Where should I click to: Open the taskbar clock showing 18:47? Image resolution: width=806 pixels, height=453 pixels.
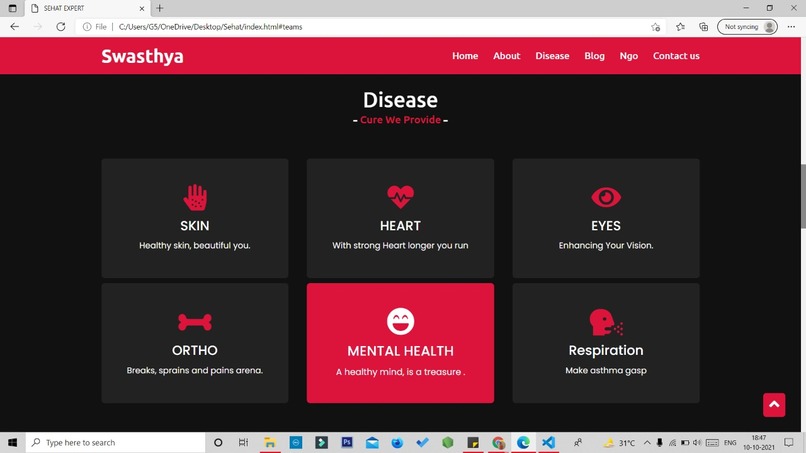pyautogui.click(x=759, y=442)
